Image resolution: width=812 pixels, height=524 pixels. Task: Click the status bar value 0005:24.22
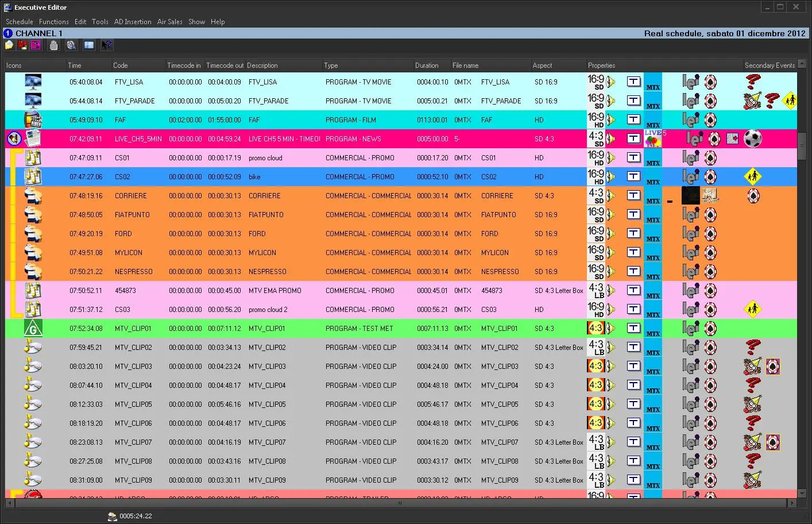(136, 516)
